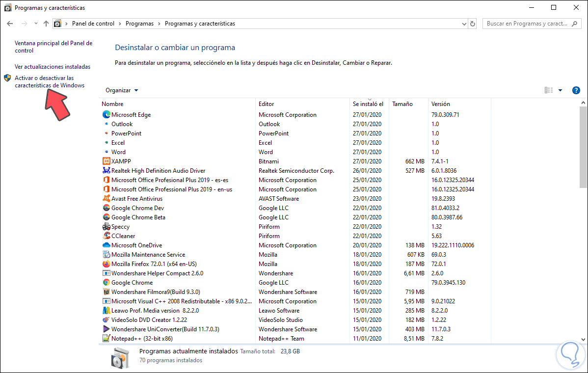Click the Leawo Software editor cell

coord(279,310)
